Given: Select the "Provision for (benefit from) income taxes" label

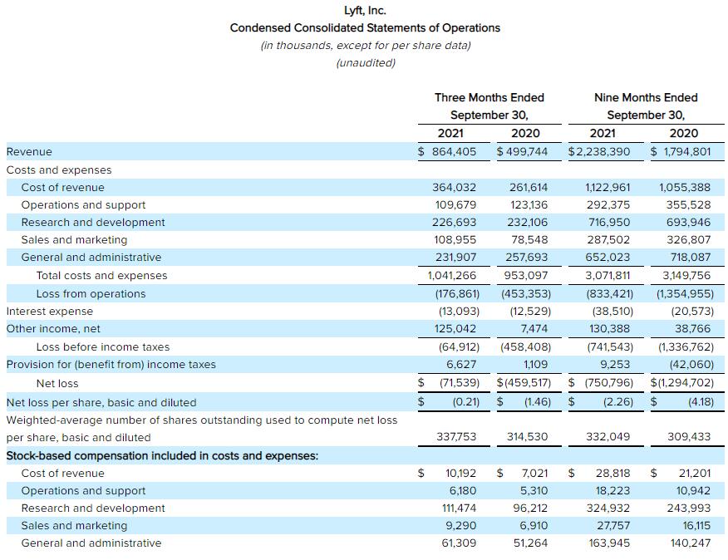Looking at the screenshot, I should pos(111,365).
